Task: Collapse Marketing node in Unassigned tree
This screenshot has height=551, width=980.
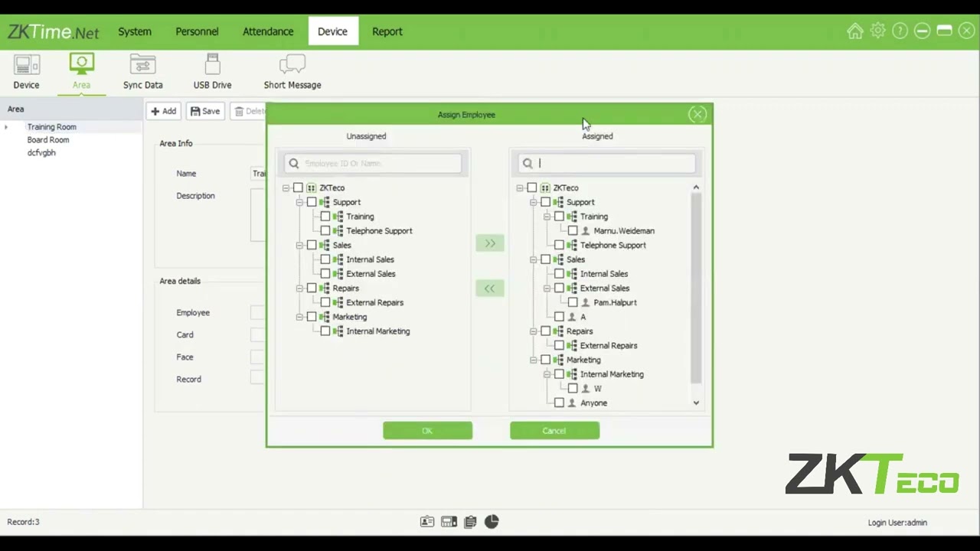Action: 299,317
